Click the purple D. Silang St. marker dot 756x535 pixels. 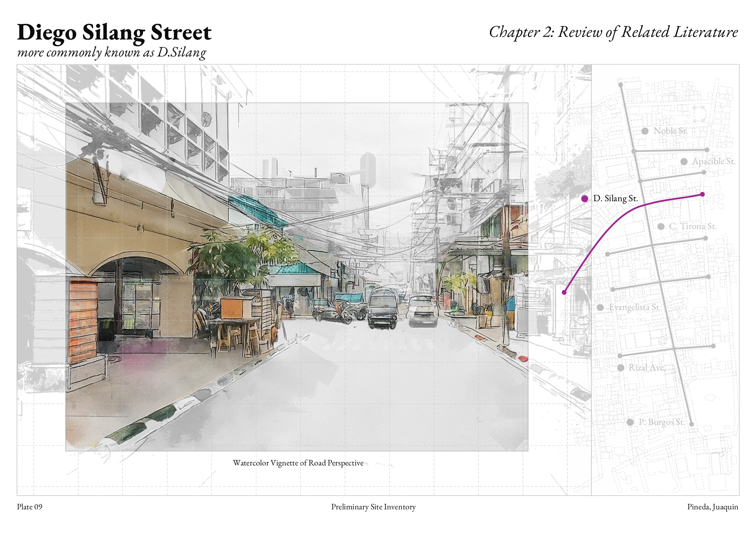tap(585, 199)
